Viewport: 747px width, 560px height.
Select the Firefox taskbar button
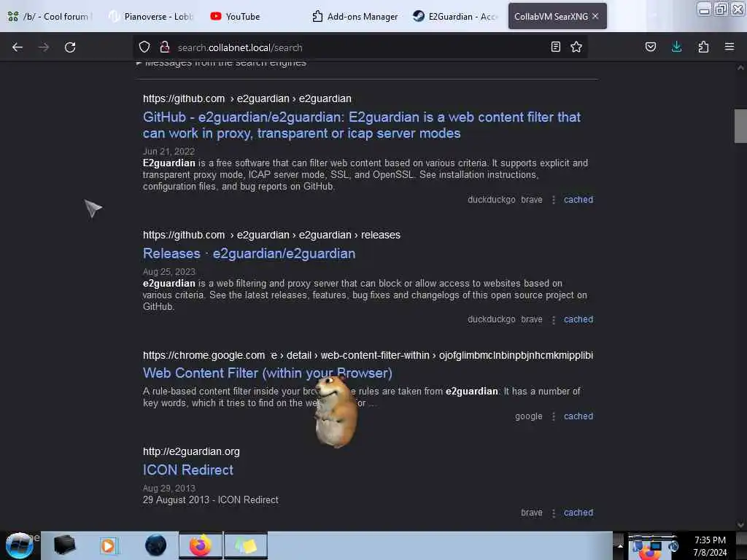pyautogui.click(x=201, y=545)
